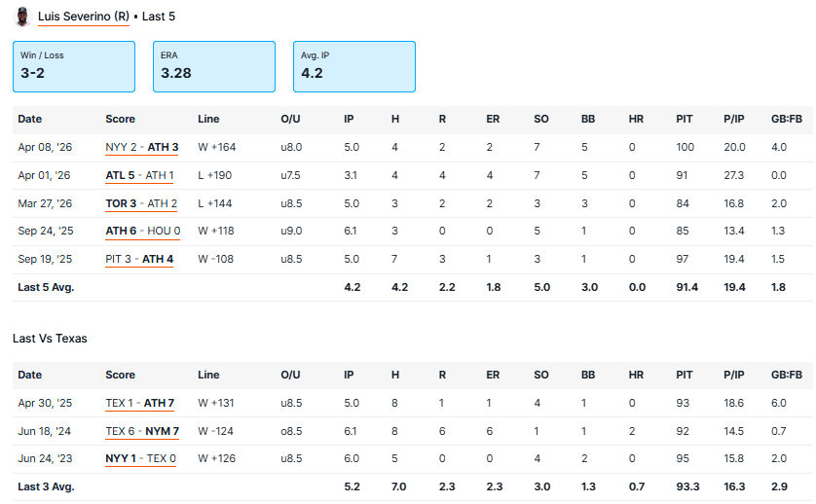Click the Last Vs Texas section heading
Viewport: 816px width, 504px height.
50,339
